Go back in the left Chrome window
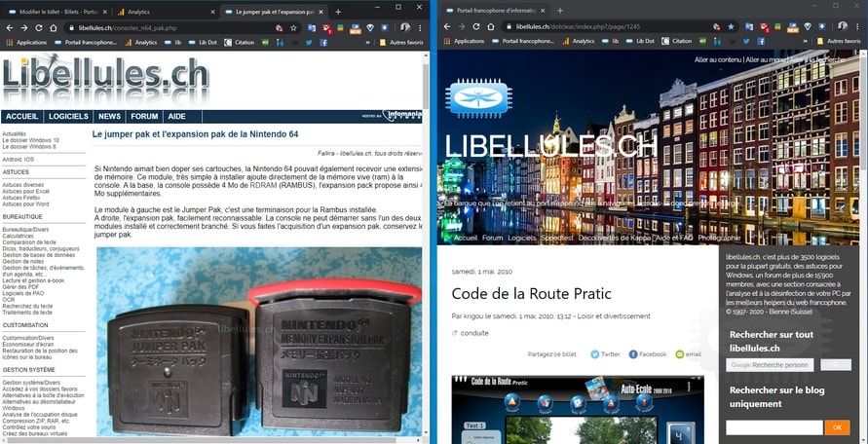This screenshot has width=868, height=444. (x=10, y=27)
